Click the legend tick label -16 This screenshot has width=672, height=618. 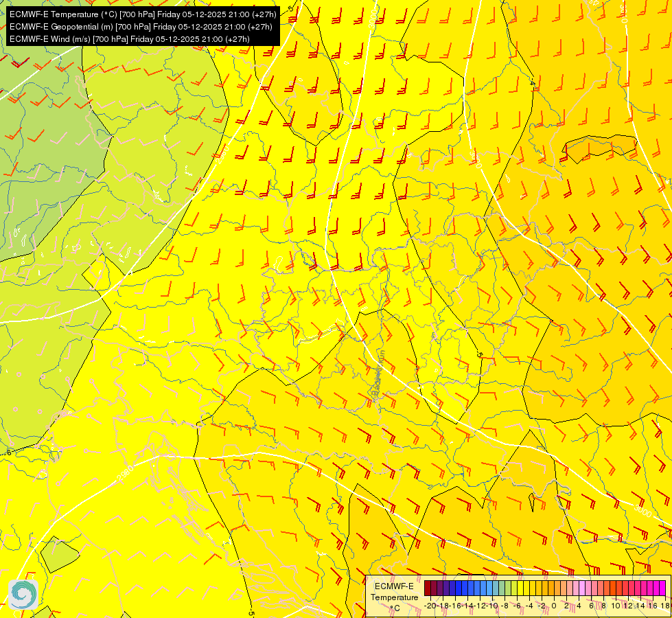click(455, 606)
